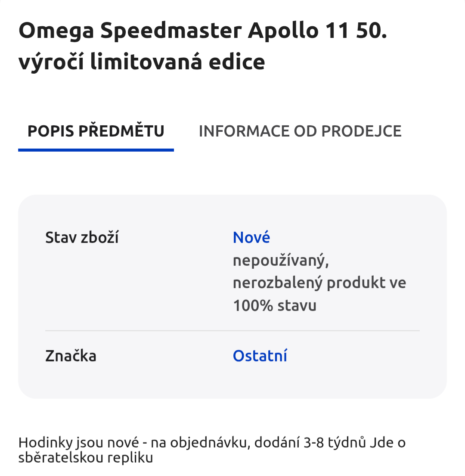Click the "Značka" row label
This screenshot has height=476, width=465.
click(x=71, y=356)
